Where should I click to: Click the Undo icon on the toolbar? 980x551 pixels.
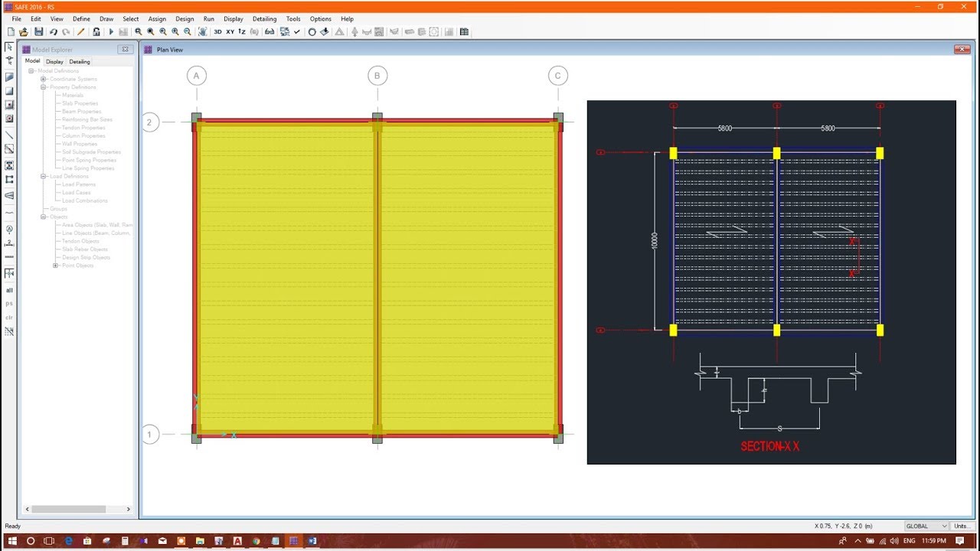54,31
